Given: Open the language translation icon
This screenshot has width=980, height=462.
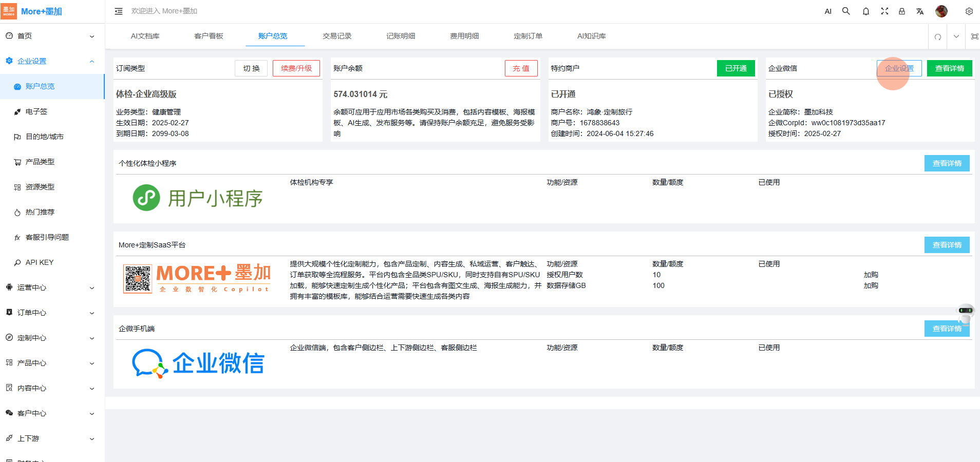Looking at the screenshot, I should coord(920,11).
